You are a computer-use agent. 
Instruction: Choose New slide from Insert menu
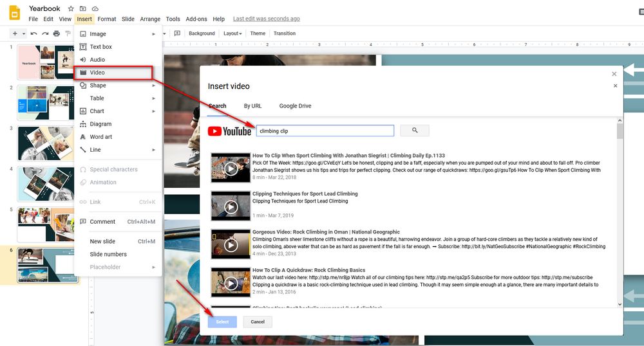pyautogui.click(x=118, y=241)
